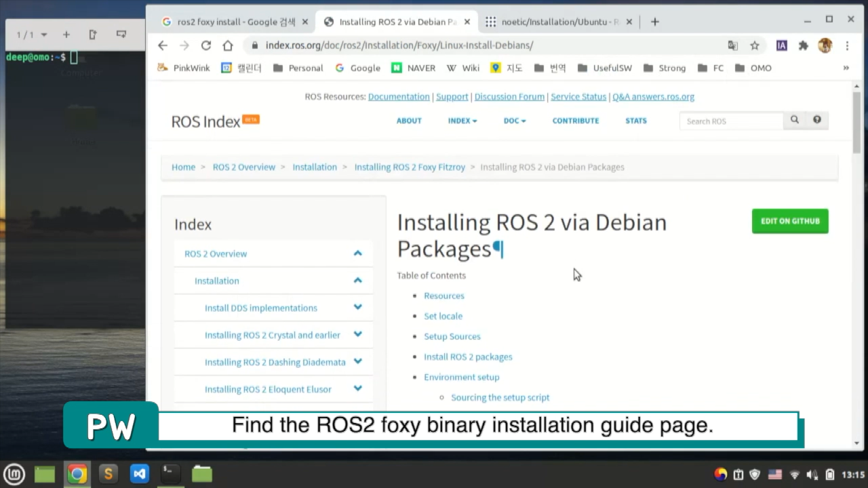The height and width of the screenshot is (488, 868).
Task: Open the terminal from the taskbar
Action: pyautogui.click(x=170, y=474)
